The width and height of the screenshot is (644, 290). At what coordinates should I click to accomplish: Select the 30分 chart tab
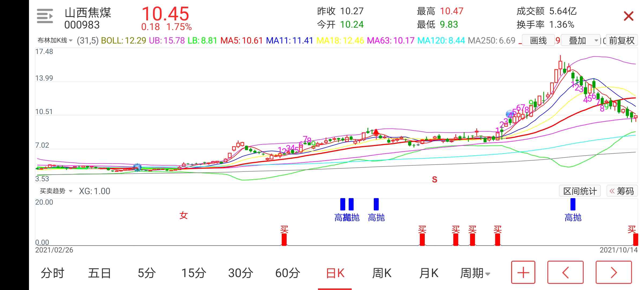coord(240,273)
